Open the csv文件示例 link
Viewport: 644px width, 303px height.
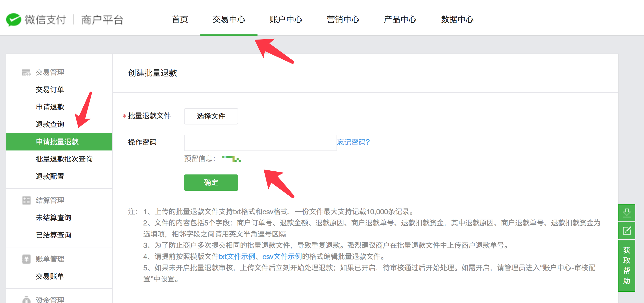tap(282, 257)
